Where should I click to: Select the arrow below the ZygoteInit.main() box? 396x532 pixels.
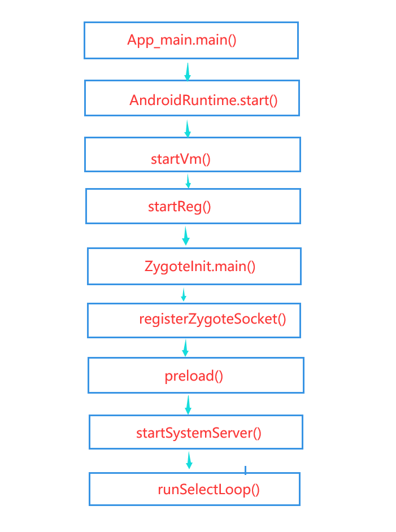183,294
